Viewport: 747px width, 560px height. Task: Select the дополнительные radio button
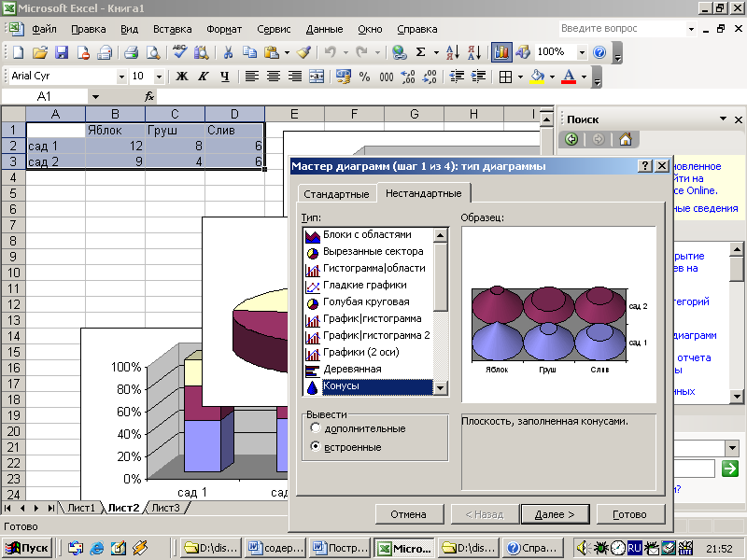[315, 427]
